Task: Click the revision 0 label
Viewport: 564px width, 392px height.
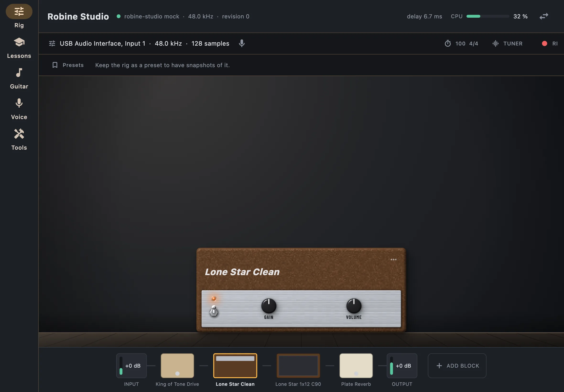Action: tap(235, 16)
